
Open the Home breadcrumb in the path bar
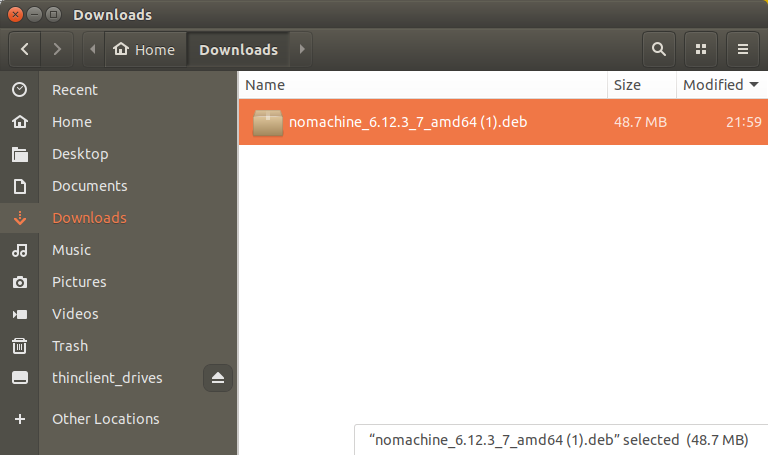tap(145, 49)
